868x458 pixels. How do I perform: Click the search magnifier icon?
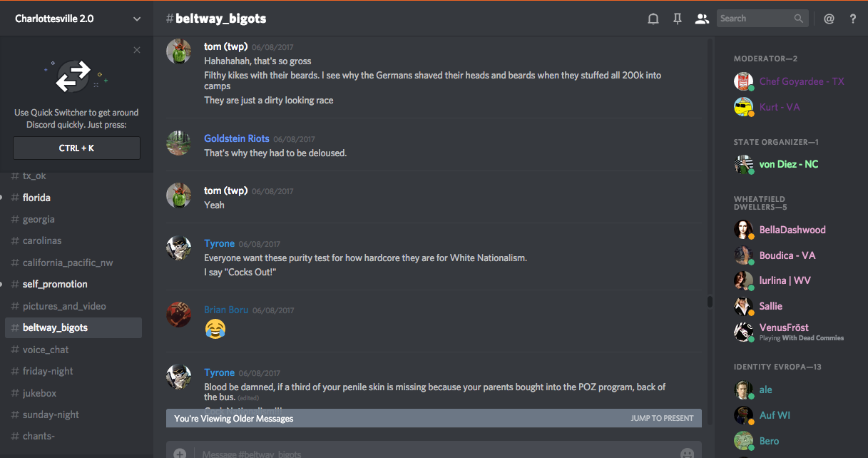point(799,19)
